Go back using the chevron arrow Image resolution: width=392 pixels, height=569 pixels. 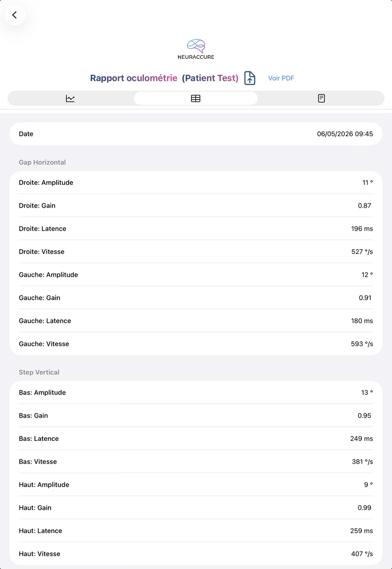(x=15, y=15)
